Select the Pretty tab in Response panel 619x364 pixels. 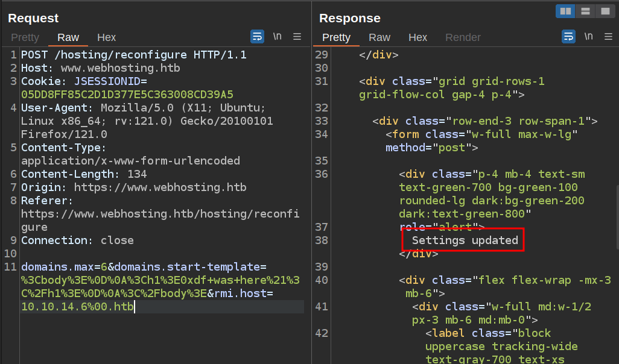[336, 37]
